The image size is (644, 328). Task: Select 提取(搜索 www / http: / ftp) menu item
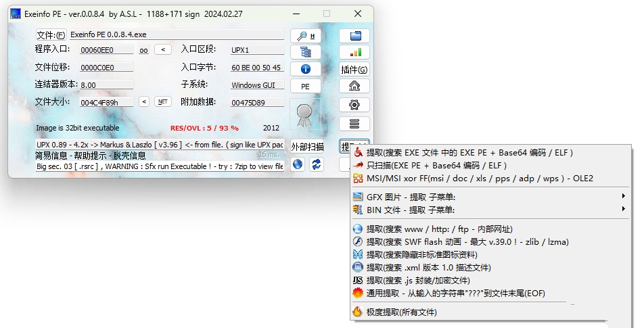[490, 229]
